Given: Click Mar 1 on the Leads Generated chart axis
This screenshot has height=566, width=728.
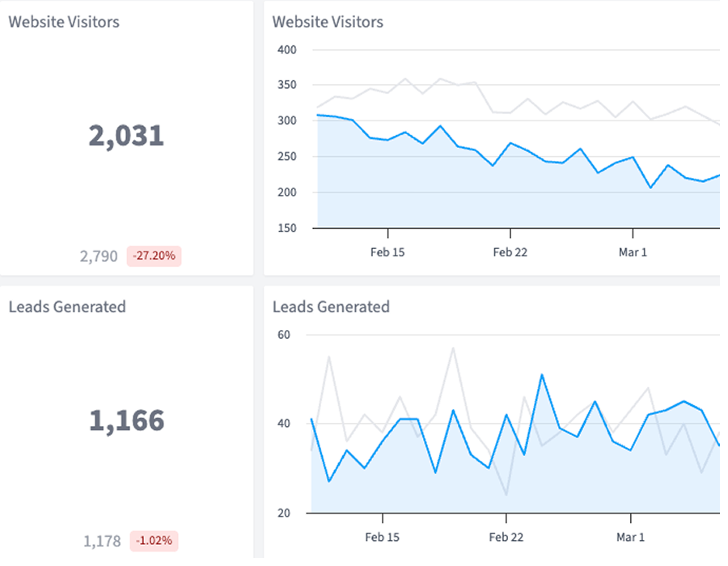Looking at the screenshot, I should pyautogui.click(x=630, y=537).
